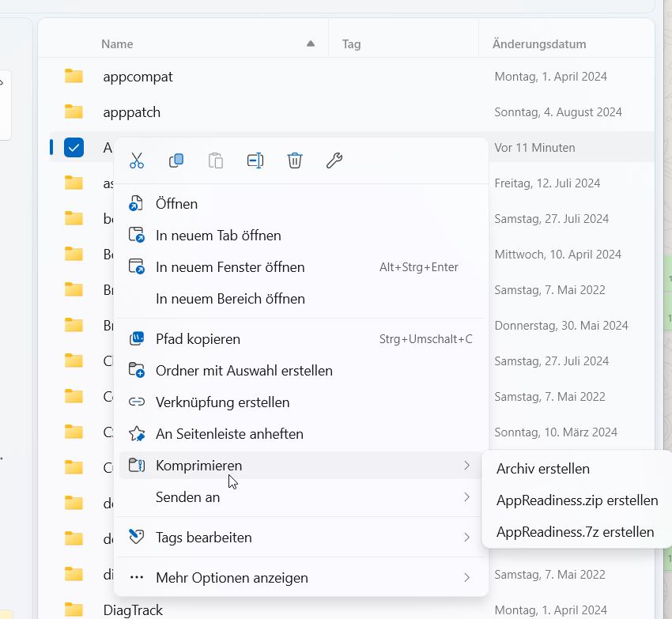Toggle sort order via Name column arrow

pos(311,43)
